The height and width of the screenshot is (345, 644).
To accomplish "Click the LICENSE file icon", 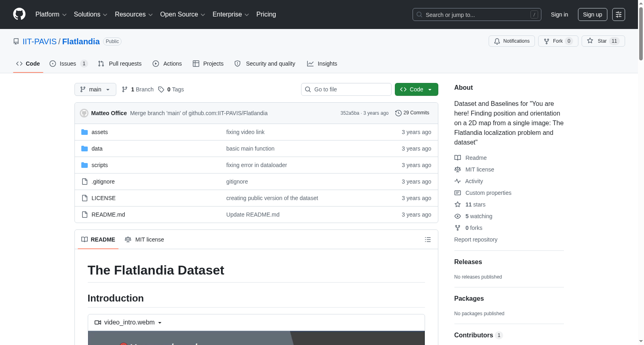I will click(x=85, y=198).
